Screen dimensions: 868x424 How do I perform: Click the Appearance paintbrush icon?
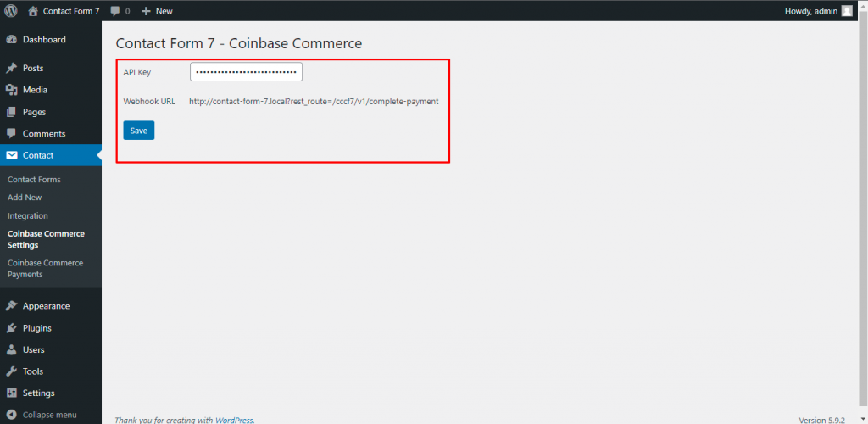click(11, 306)
